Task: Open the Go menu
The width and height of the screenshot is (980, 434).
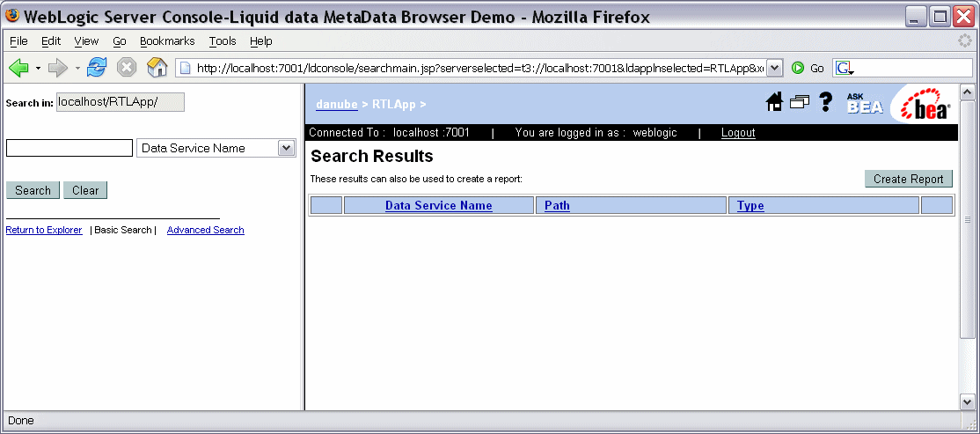Action: coord(120,41)
